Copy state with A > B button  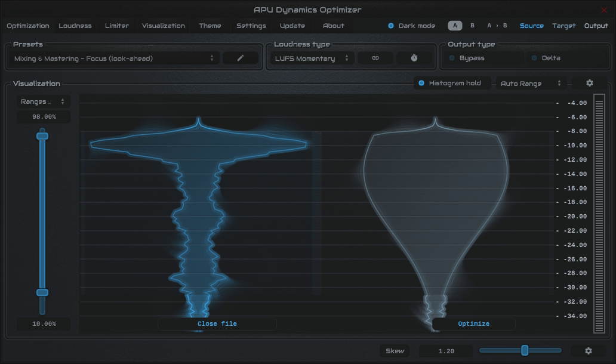[497, 26]
